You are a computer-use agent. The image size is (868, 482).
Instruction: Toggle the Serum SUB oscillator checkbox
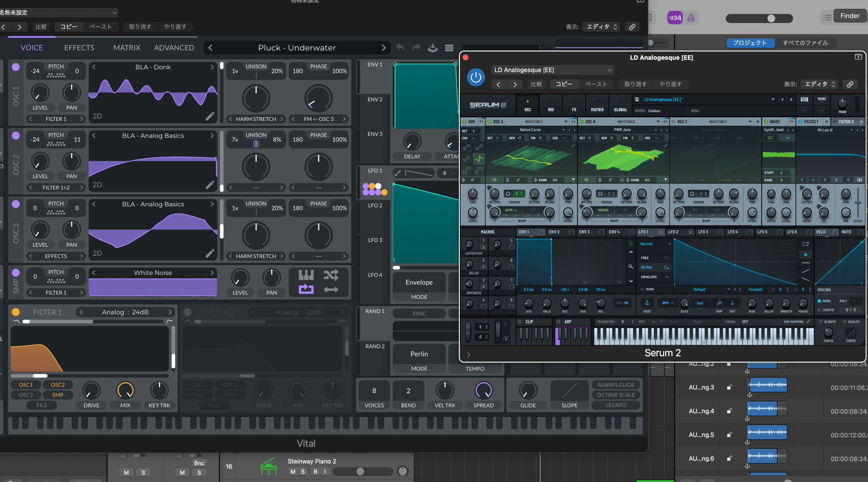click(464, 121)
